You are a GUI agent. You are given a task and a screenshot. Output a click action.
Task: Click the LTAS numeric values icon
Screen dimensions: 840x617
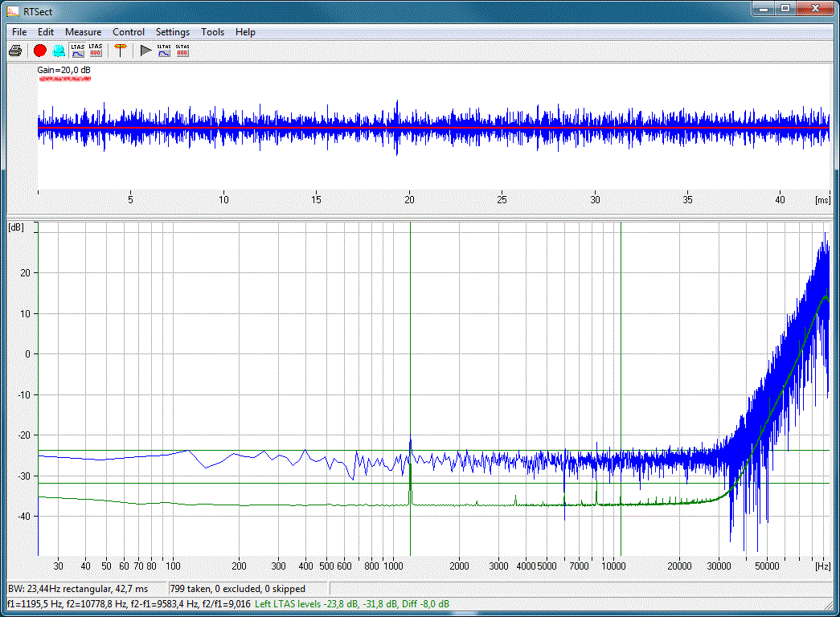[96, 51]
